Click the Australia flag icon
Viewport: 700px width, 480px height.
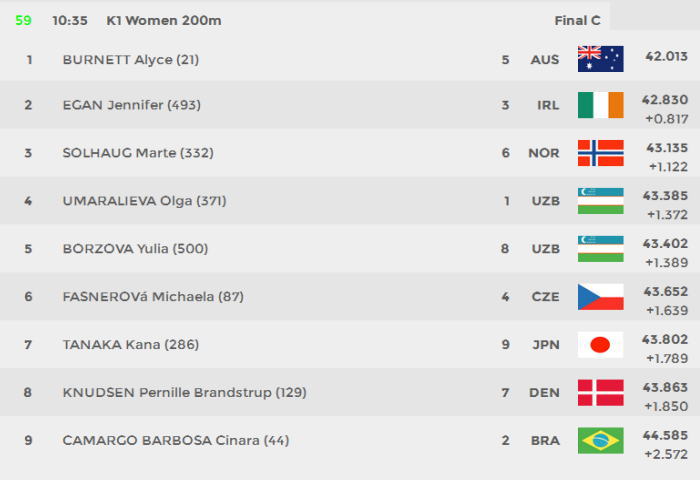pyautogui.click(x=600, y=59)
